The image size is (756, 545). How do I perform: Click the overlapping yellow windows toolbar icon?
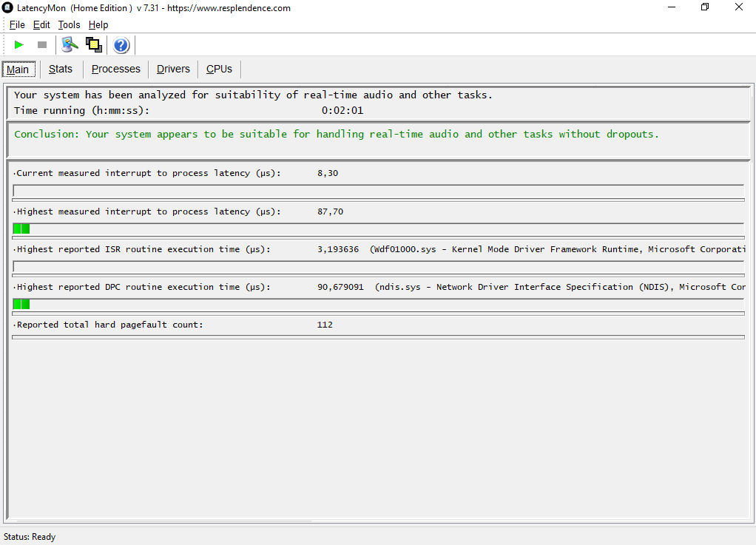click(94, 45)
